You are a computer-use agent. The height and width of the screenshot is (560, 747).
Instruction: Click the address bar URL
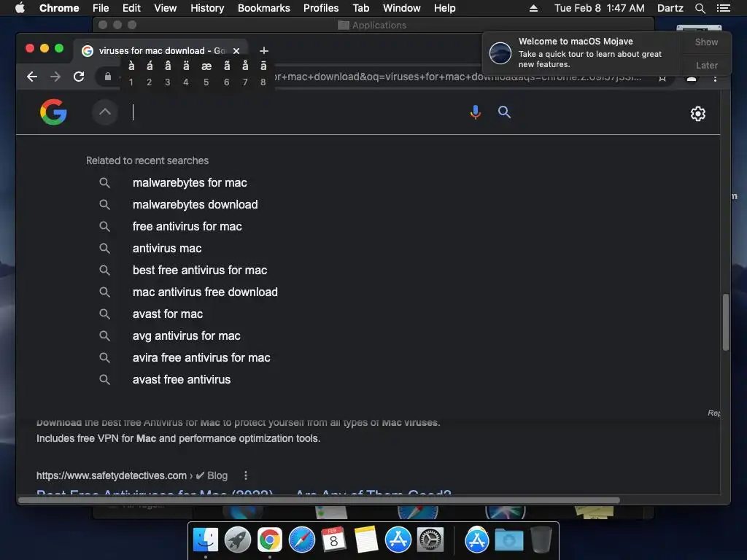tap(458, 77)
